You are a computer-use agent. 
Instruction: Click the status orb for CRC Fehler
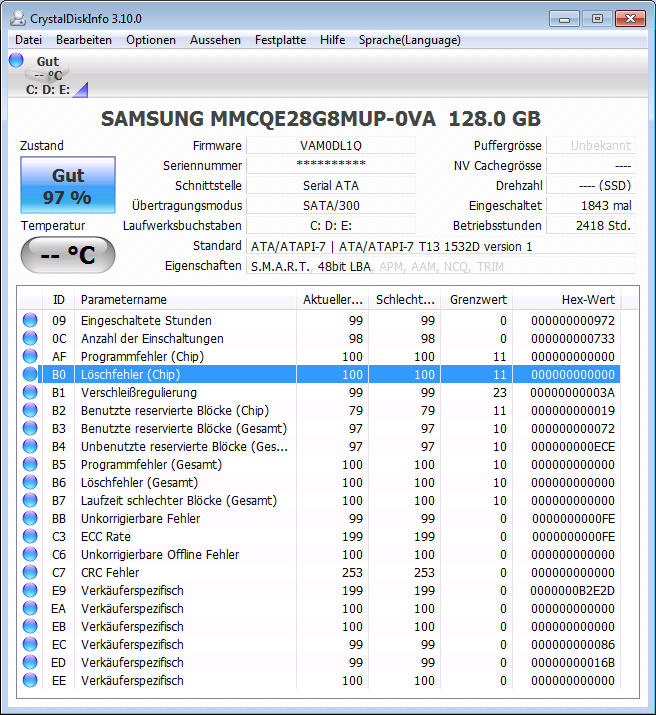(x=30, y=573)
